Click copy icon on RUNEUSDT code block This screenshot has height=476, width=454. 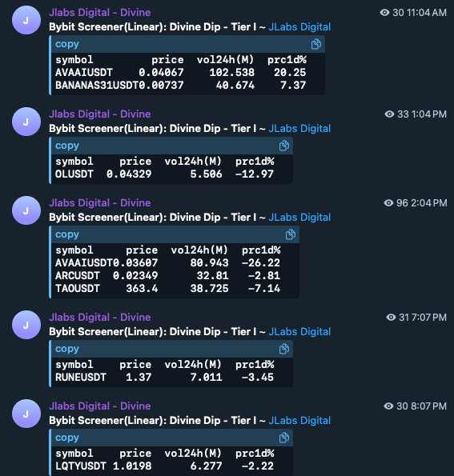click(284, 349)
